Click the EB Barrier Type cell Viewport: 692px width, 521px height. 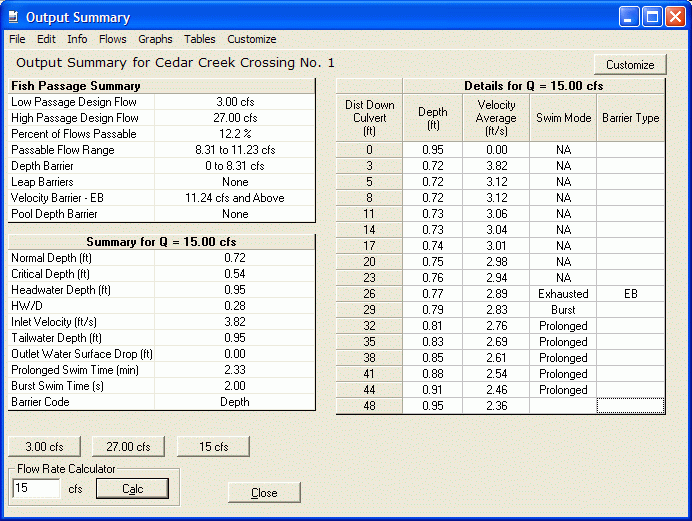[x=630, y=294]
